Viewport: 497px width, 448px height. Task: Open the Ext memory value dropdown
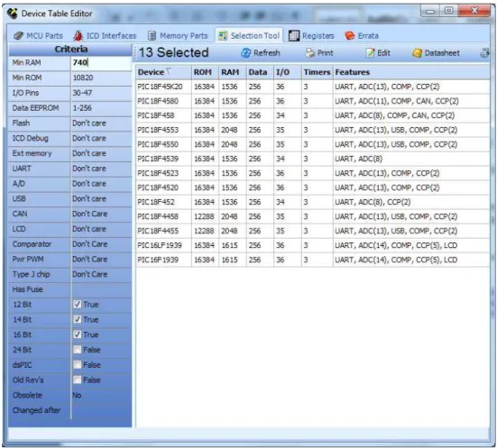pyautogui.click(x=101, y=153)
